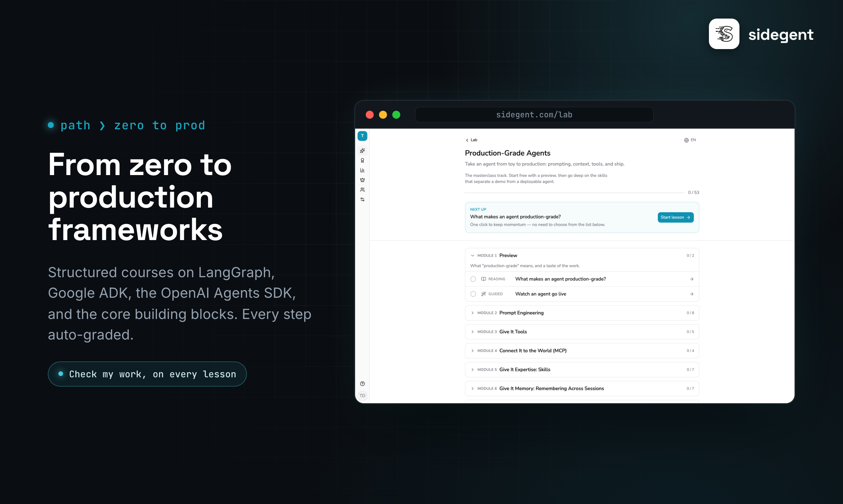Viewport: 843px width, 504px height.
Task: Expand Module 5 Give It Expertise: Skills
Action: click(x=581, y=369)
